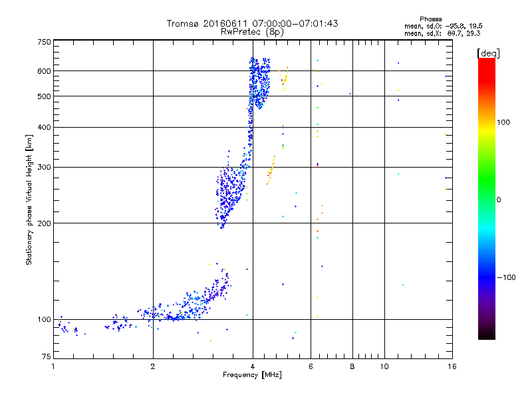Click the y-axis tick label '75'
Screen dimensions: 532x399
point(47,356)
